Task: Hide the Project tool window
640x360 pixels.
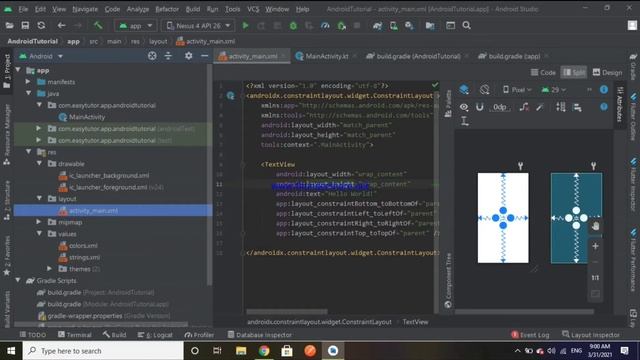Action: pyautogui.click(x=204, y=56)
